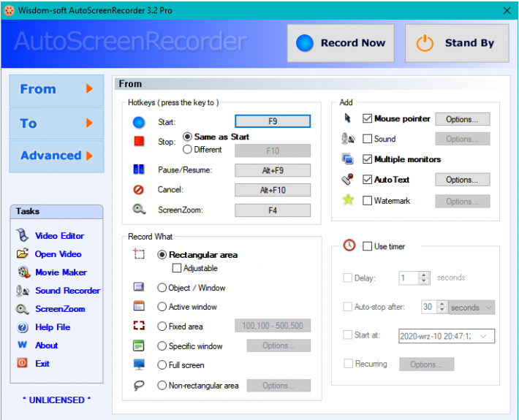Enable the Watermark checkbox
The width and height of the screenshot is (519, 420).
click(367, 200)
